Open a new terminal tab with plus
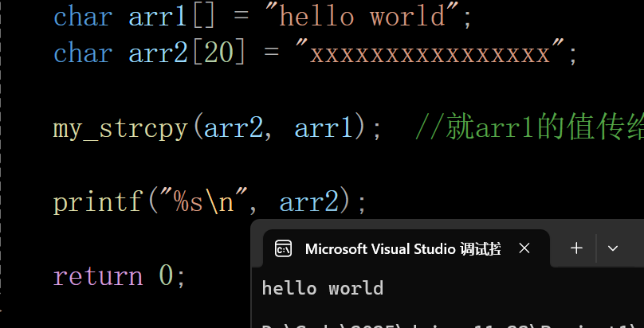Screen dimensions: 644x328 point(576,248)
